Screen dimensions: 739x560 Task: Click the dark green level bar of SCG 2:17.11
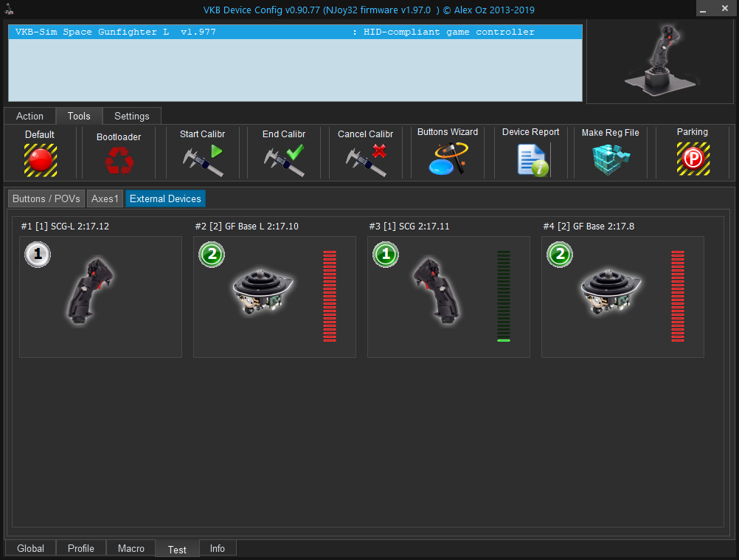[504, 296]
